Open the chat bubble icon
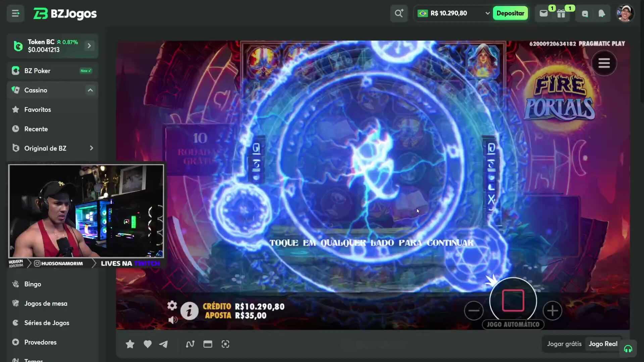The height and width of the screenshot is (362, 644). coord(585,13)
